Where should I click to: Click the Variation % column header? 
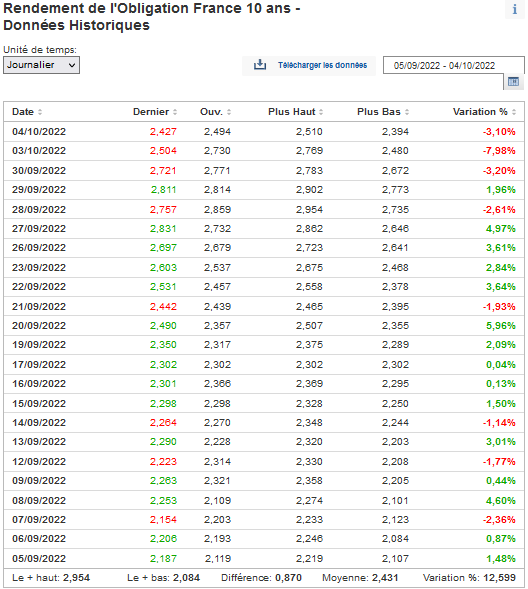pos(480,112)
